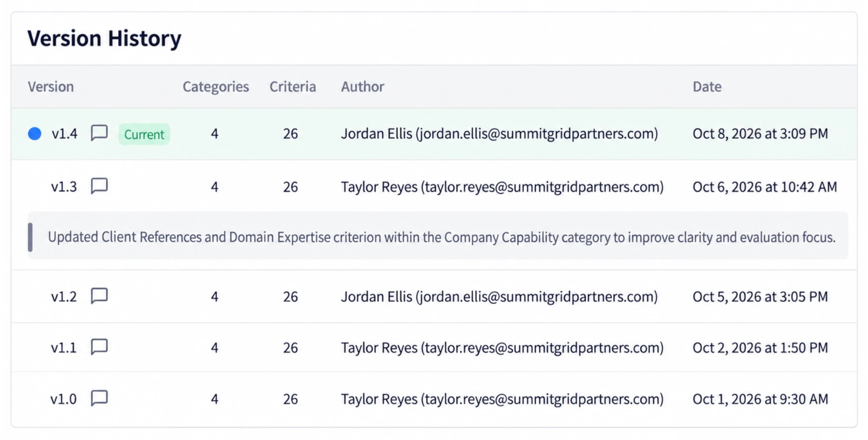Click categories count 4 in v1.2 row
The height and width of the screenshot is (440, 868).
(x=214, y=297)
